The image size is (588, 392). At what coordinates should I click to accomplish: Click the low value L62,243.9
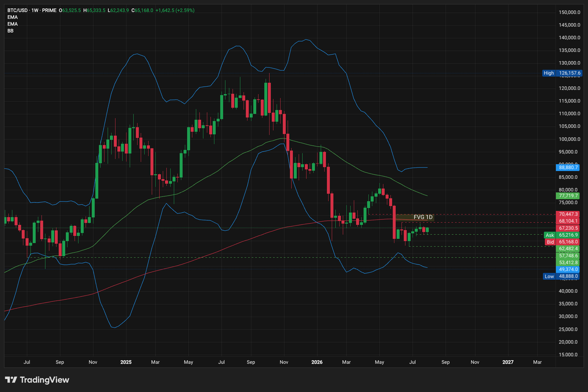pos(118,10)
